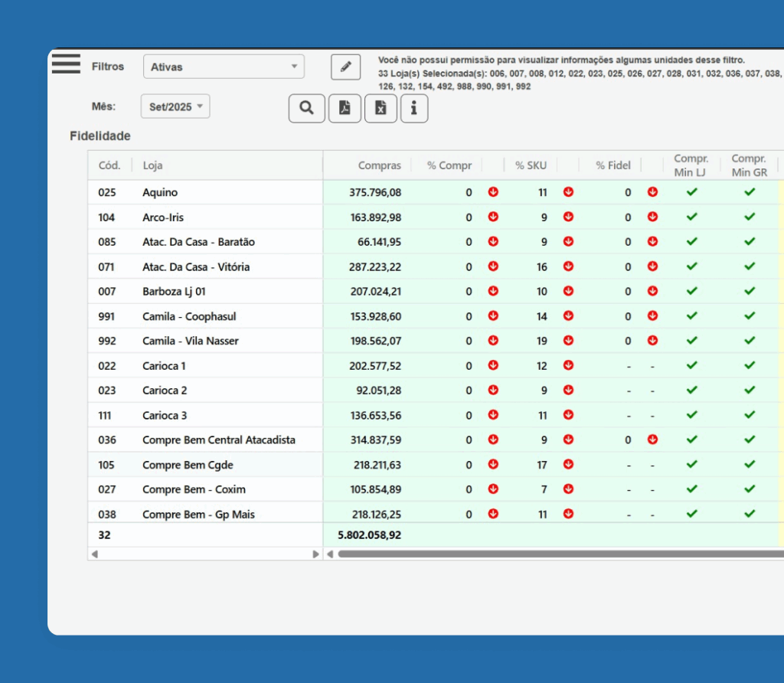Click Compr. Min LJ checkmark for Aquino
This screenshot has width=784, height=683.
click(x=691, y=192)
